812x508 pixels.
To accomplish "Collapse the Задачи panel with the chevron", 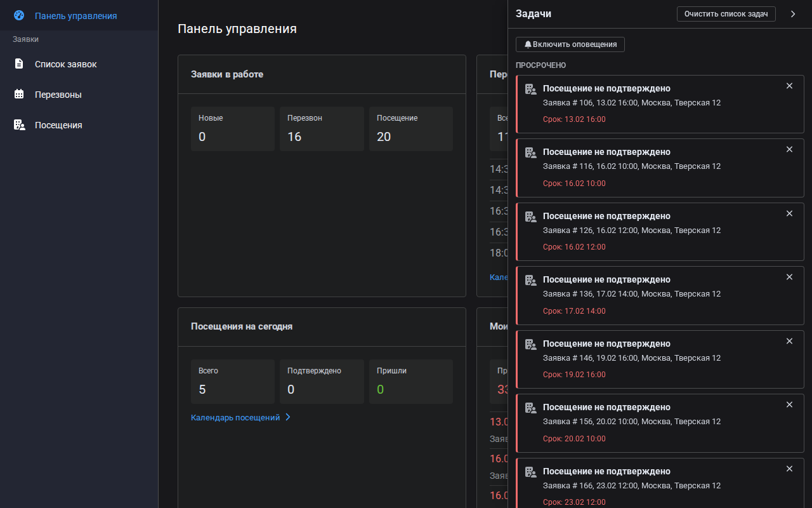I will [x=793, y=14].
